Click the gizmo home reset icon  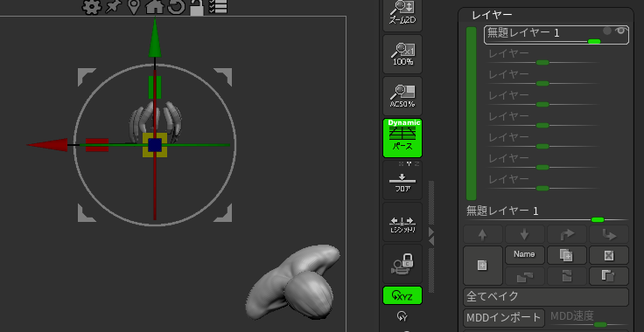[154, 7]
